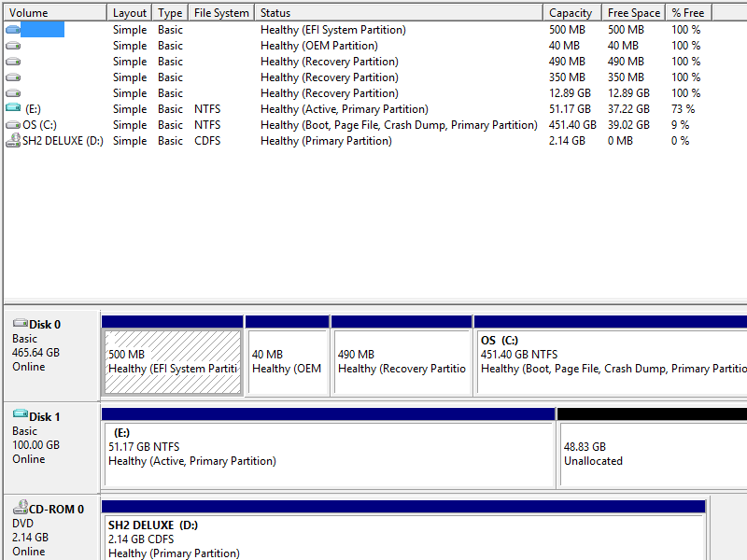This screenshot has width=747, height=560.
Task: Click the drive icon beside (E:) in the volume list
Action: point(13,109)
